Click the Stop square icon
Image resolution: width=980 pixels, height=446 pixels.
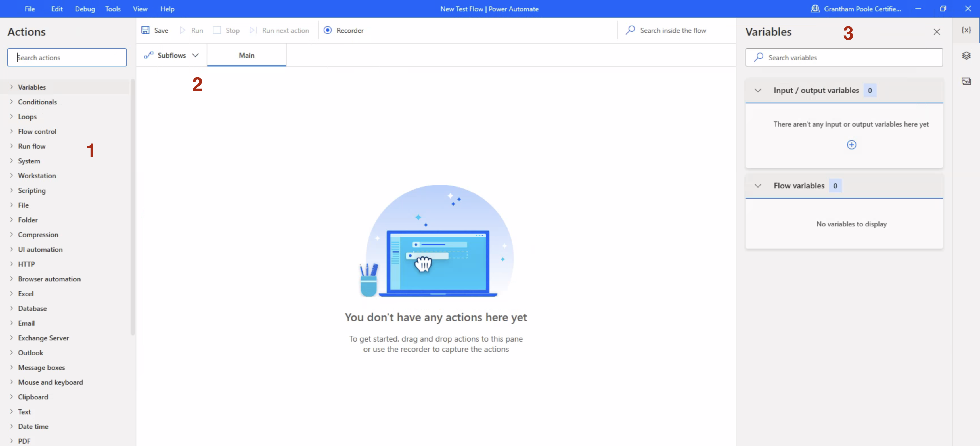click(x=217, y=30)
